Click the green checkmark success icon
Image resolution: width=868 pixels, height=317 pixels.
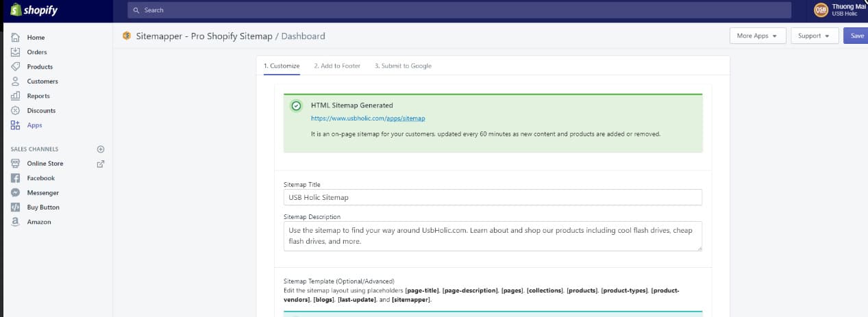pos(296,105)
